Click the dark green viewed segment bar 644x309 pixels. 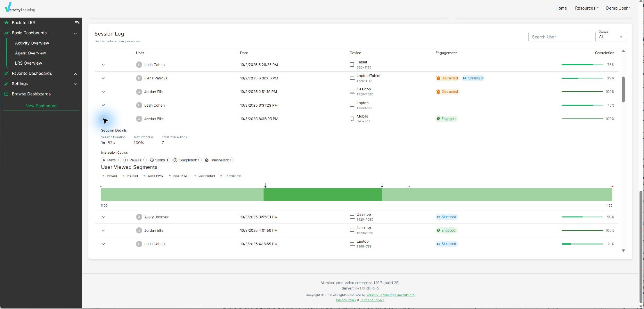pos(322,195)
